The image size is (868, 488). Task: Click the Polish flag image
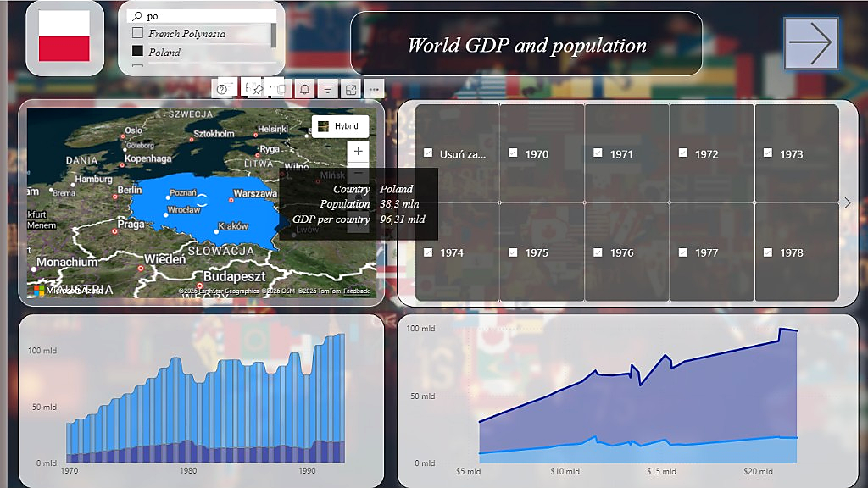click(64, 37)
